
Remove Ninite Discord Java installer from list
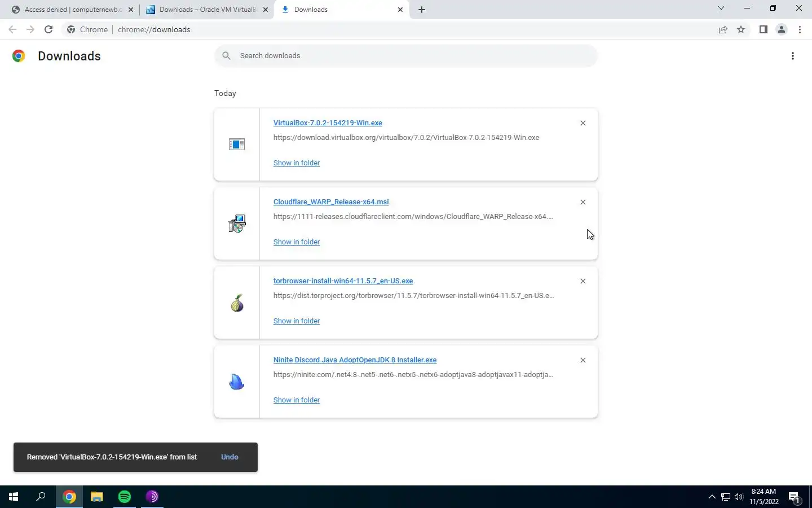coord(583,360)
